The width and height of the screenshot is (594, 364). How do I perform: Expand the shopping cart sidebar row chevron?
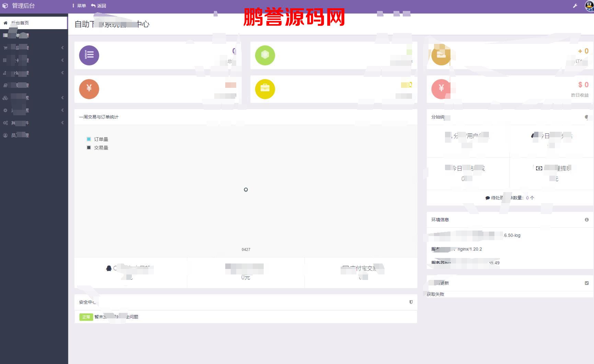(62, 48)
